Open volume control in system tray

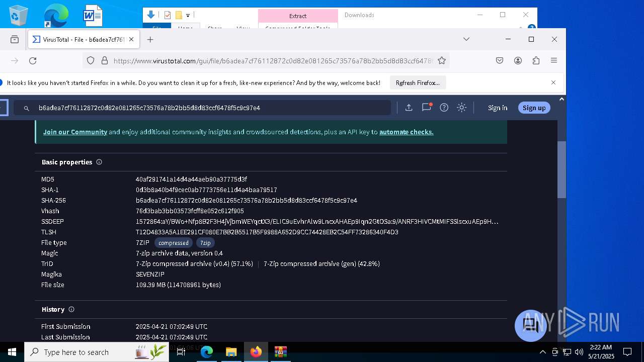pos(579,352)
